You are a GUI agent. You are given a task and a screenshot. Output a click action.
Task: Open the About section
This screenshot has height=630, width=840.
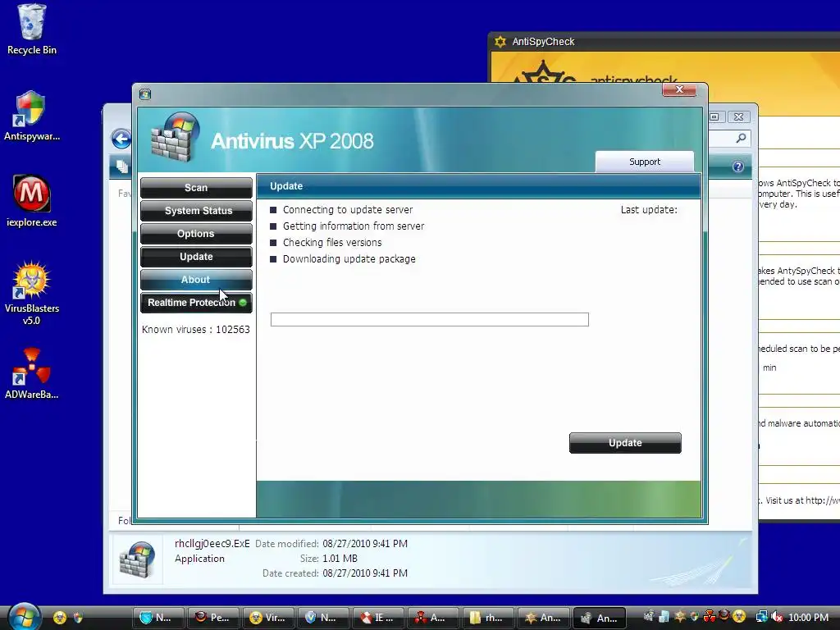point(196,280)
